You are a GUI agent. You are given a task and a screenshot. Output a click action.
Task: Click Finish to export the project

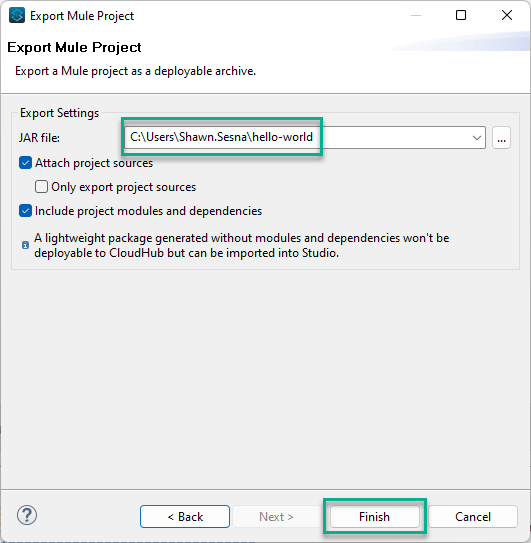coord(374,517)
